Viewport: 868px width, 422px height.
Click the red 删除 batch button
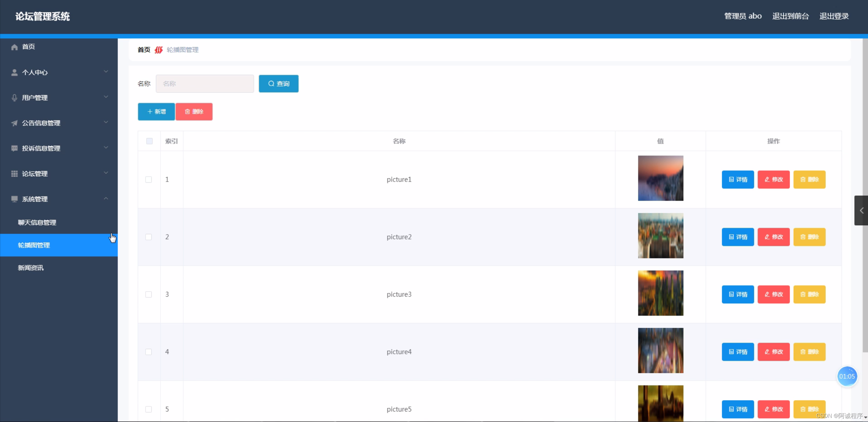click(x=194, y=112)
